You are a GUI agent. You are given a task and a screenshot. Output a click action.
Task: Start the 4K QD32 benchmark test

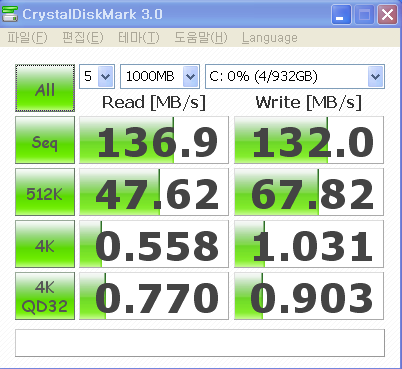[x=45, y=296]
